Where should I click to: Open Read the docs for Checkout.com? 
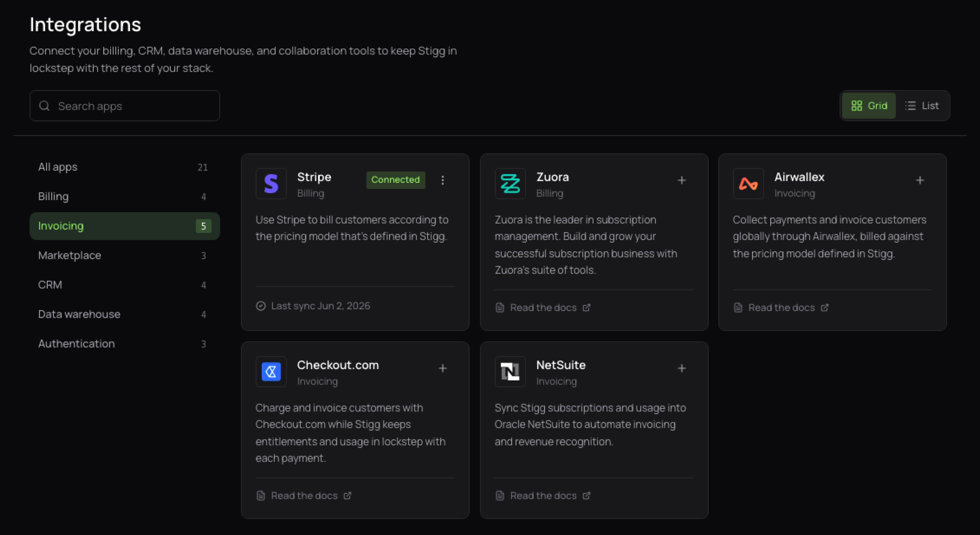304,495
